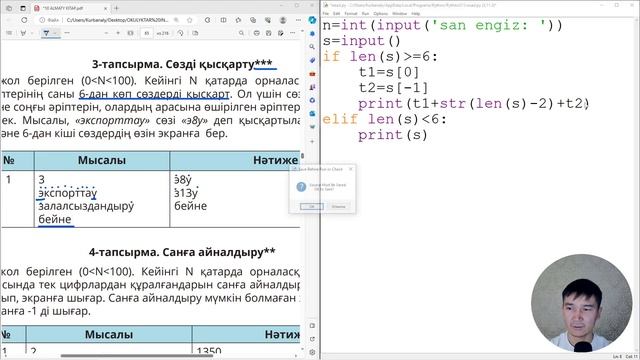
Task: Select the PDF highlight tool
Action: click(x=23, y=33)
